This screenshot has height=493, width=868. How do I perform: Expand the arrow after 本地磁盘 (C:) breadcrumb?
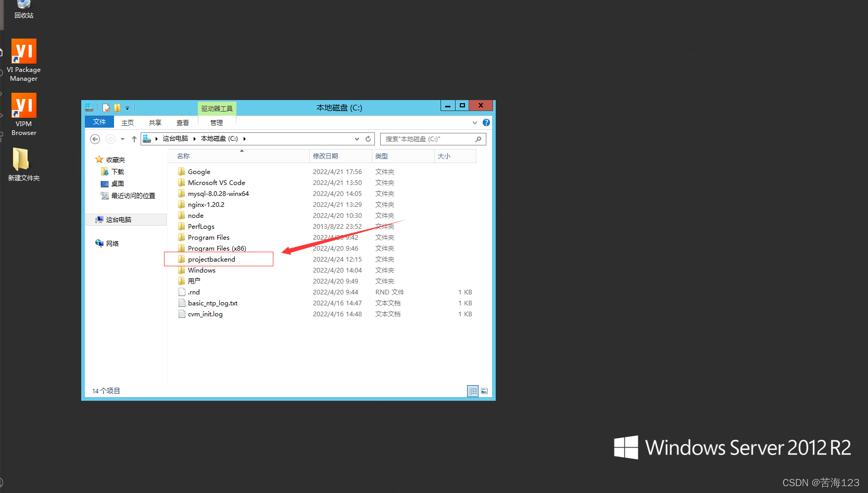[x=244, y=139]
